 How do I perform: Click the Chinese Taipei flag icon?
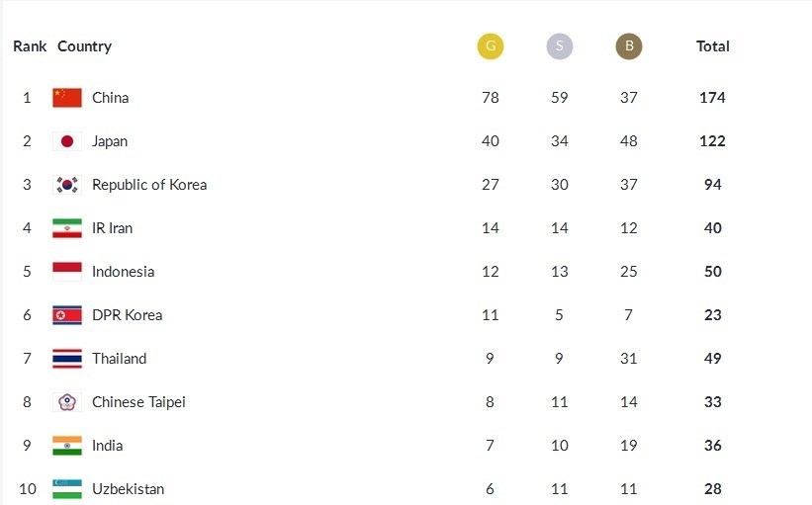[67, 402]
